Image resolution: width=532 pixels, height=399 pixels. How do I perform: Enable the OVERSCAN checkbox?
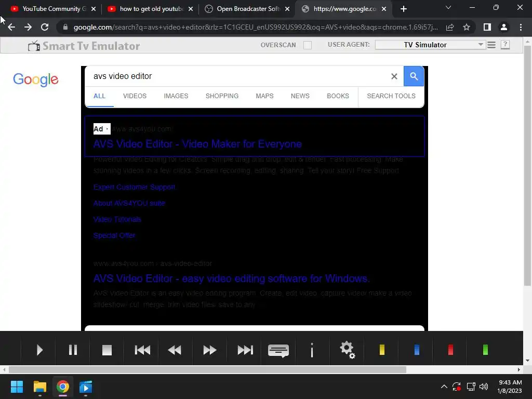(x=308, y=45)
